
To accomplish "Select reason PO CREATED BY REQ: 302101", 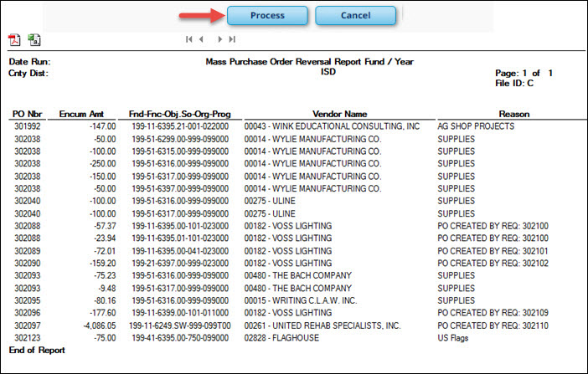I will click(x=493, y=251).
